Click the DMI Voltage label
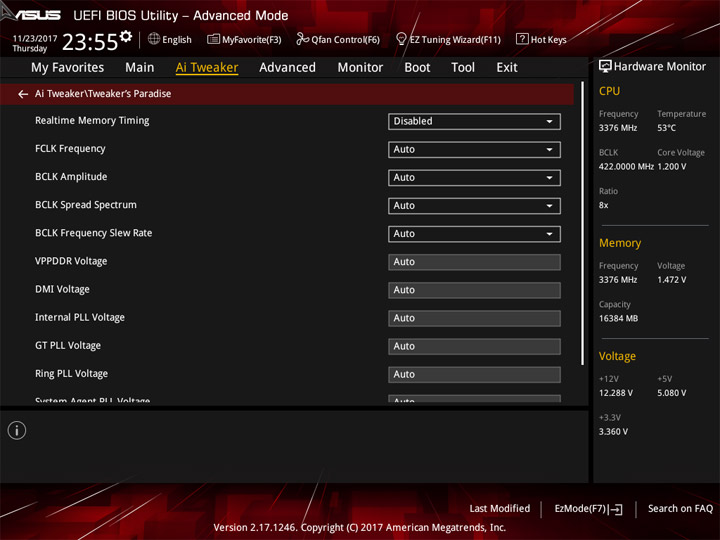This screenshot has width=720, height=540. click(62, 289)
